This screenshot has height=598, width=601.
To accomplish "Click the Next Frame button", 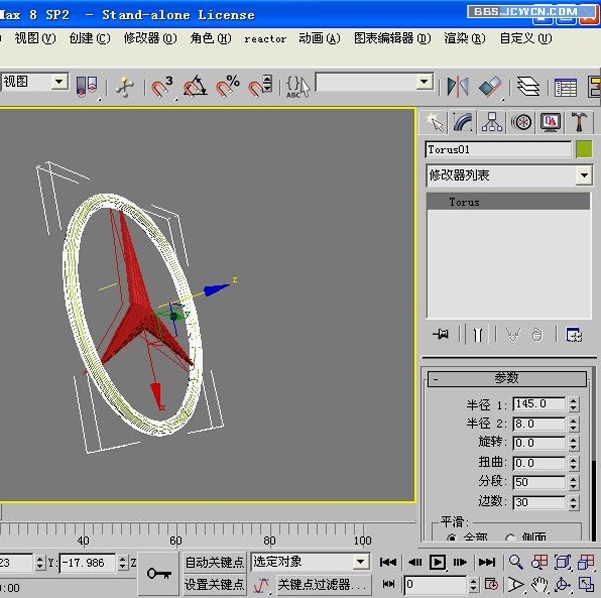I will tap(460, 562).
